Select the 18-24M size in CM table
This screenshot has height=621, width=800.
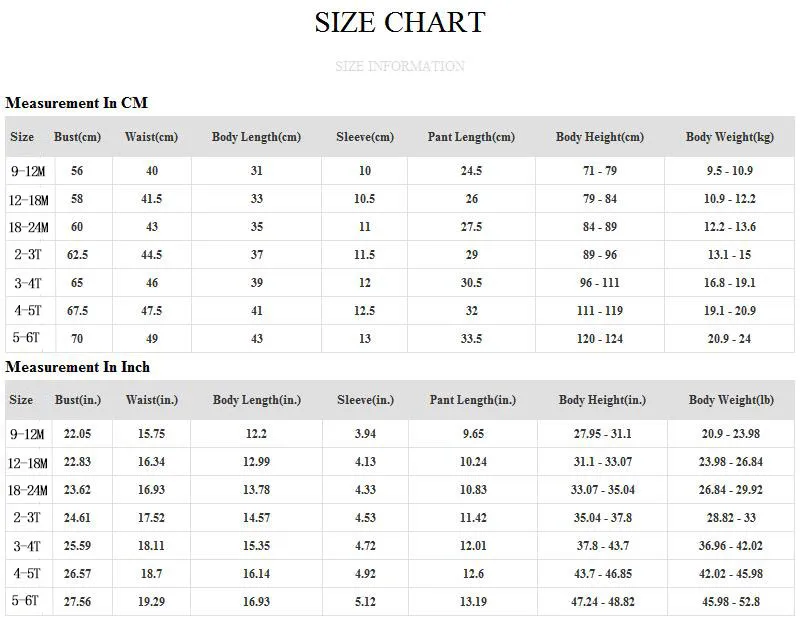pos(29,227)
